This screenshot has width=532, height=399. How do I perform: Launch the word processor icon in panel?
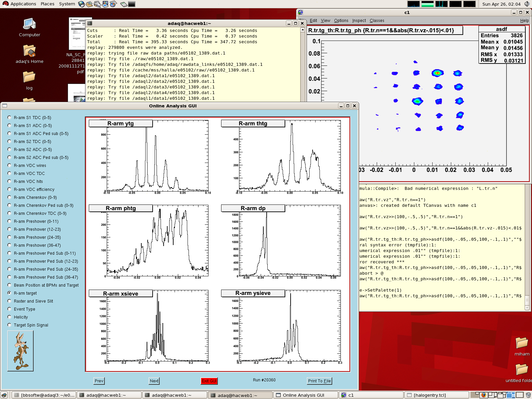pyautogui.click(x=97, y=4)
